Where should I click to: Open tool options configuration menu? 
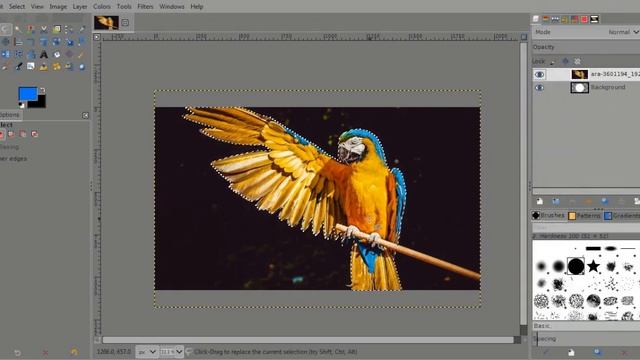click(x=85, y=116)
